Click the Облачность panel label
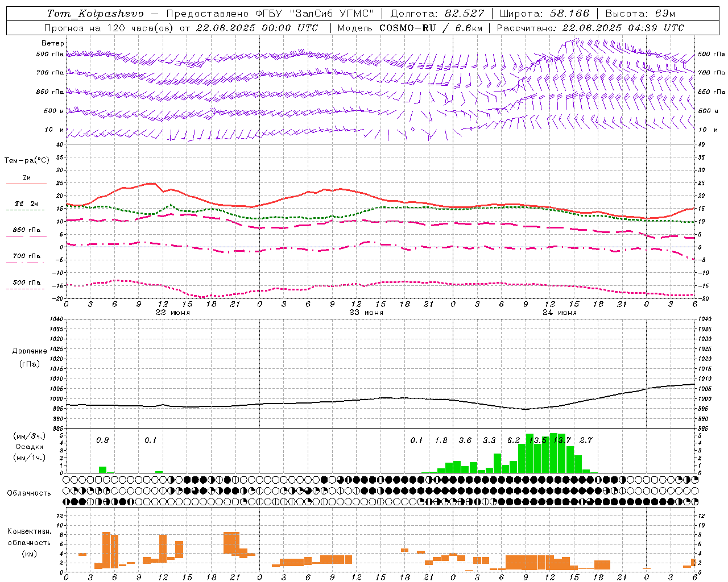The width and height of the screenshot is (728, 582). (x=29, y=493)
